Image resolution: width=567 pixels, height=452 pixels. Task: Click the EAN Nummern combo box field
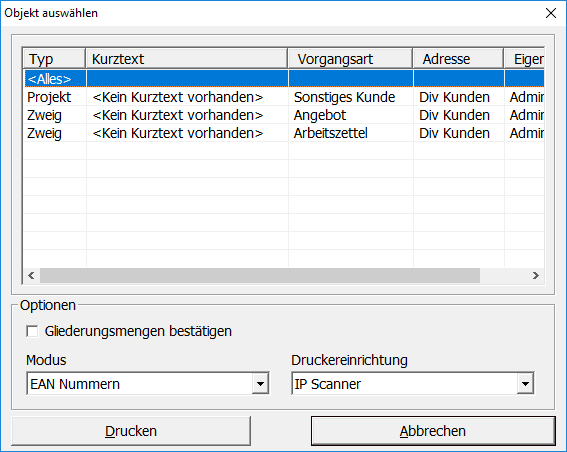[x=140, y=384]
